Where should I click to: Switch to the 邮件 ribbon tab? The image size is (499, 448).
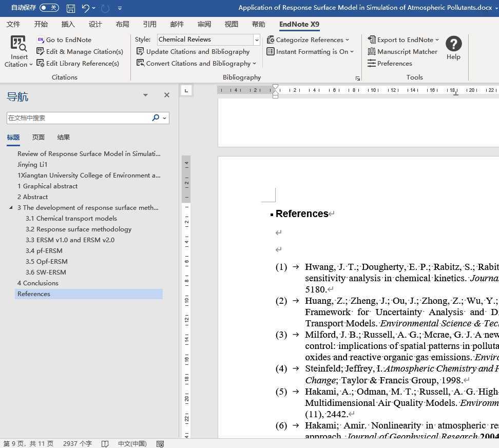[177, 24]
